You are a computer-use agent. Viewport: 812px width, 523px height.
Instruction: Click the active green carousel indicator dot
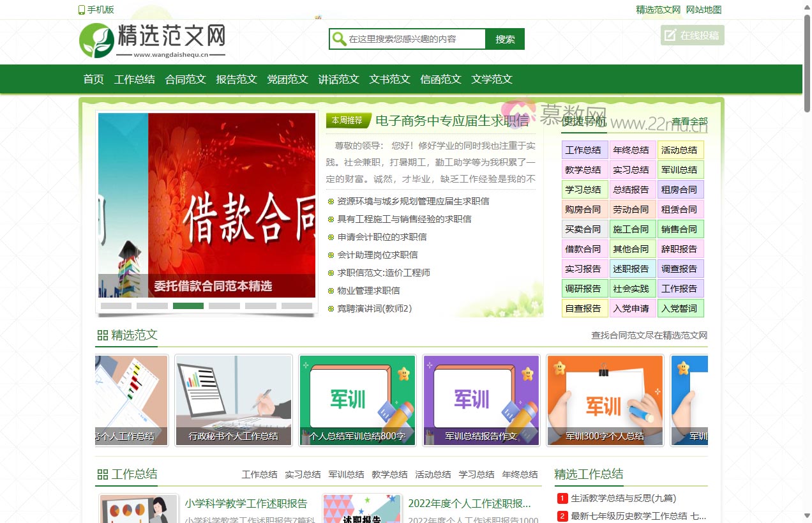coord(188,307)
